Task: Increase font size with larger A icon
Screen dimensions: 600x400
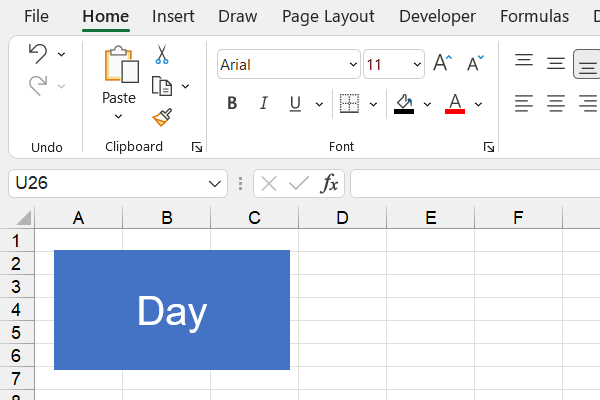Action: coord(442,64)
